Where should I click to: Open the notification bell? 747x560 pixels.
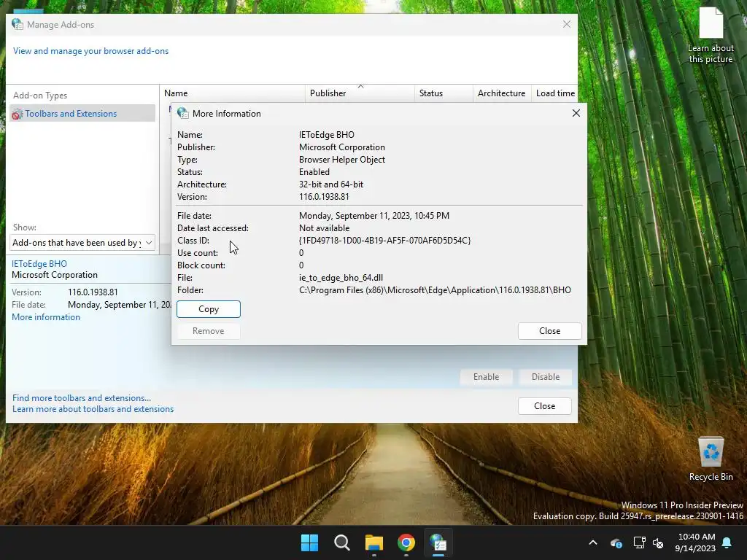tap(727, 542)
